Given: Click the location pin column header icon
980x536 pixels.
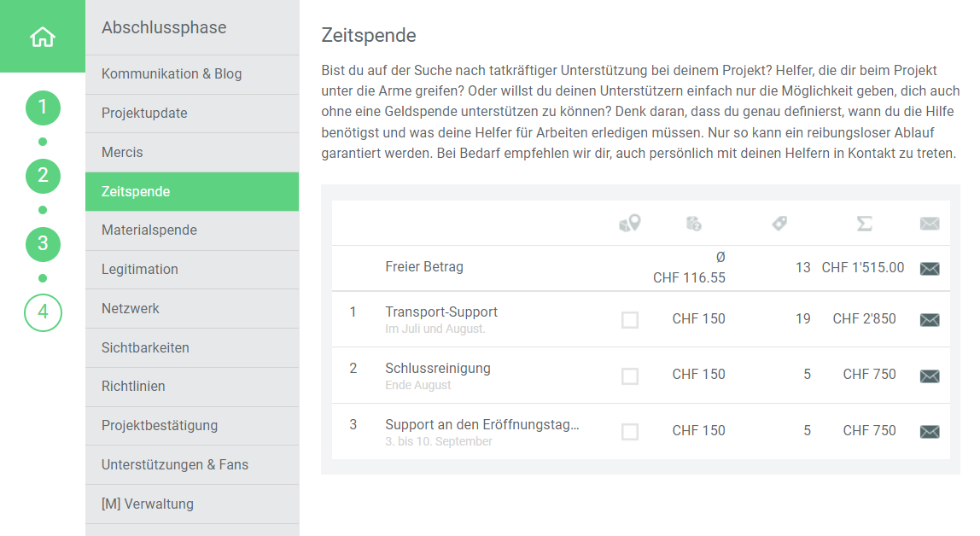Looking at the screenshot, I should (629, 224).
